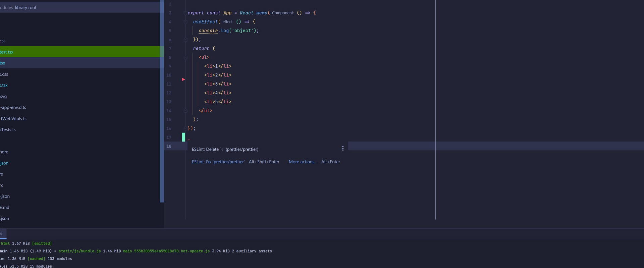Click line number 18 in gutter

[169, 146]
